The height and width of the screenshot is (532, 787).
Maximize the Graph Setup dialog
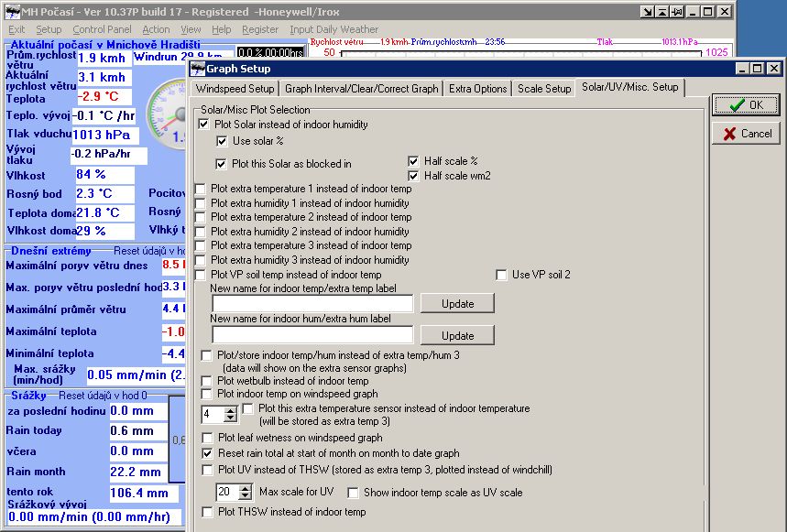coord(758,68)
